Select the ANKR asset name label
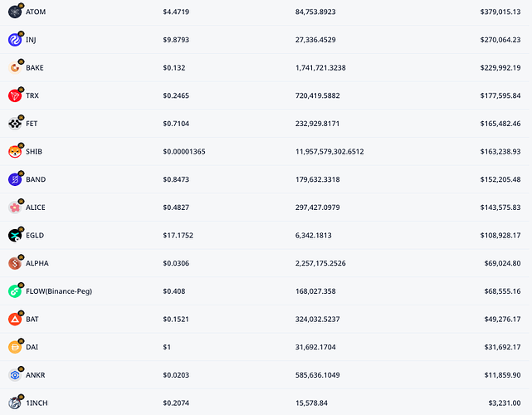The width and height of the screenshot is (532, 415). [36, 375]
